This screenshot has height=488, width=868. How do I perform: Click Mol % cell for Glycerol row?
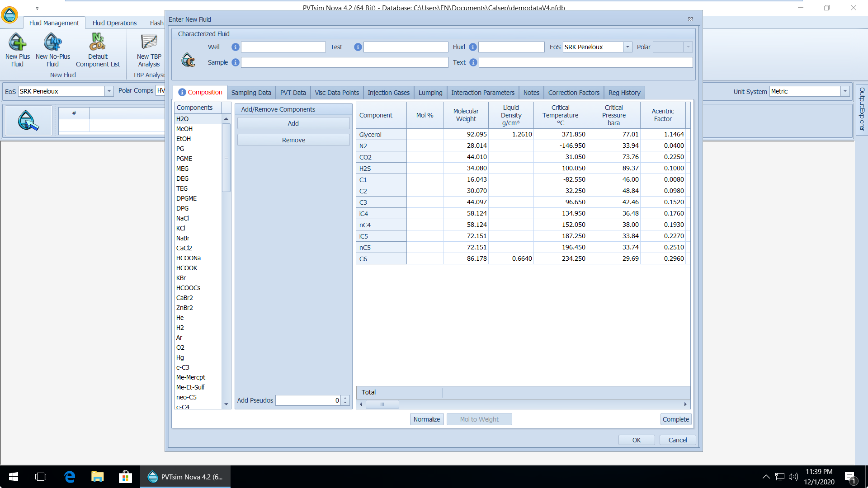pos(425,135)
